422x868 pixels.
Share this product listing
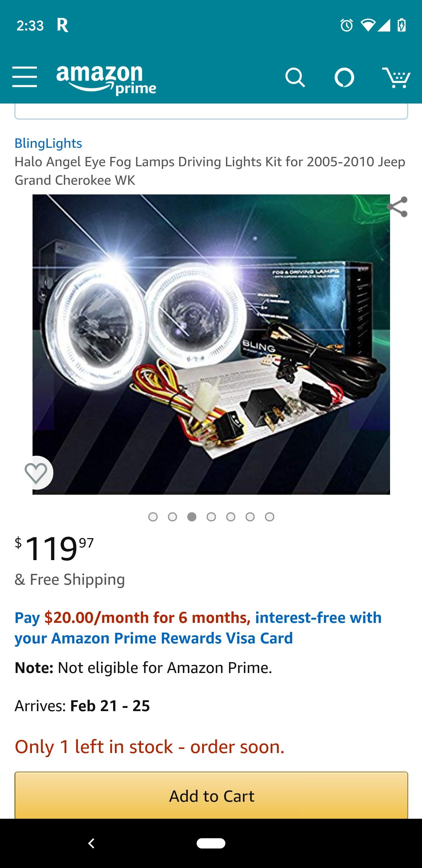click(397, 207)
